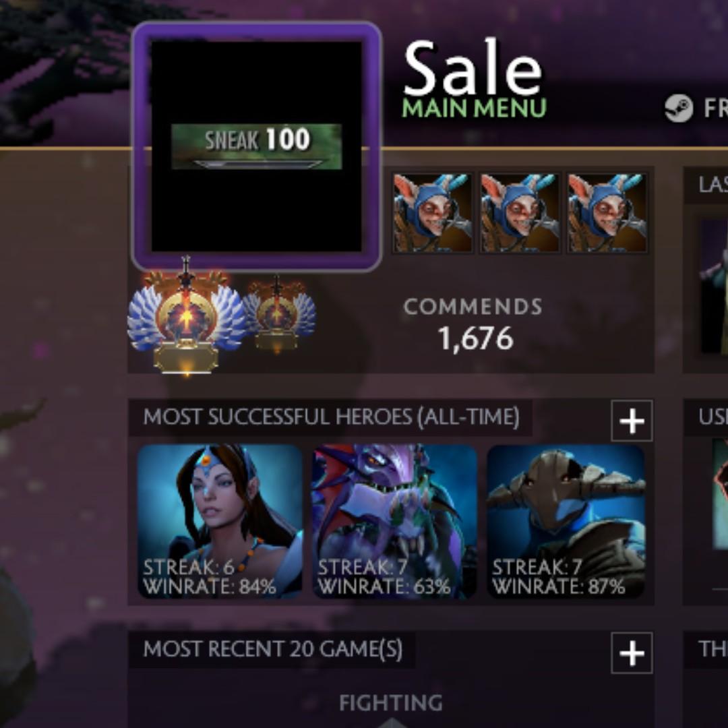
Task: Open the Sneak 100 profile avatar
Action: point(257,147)
